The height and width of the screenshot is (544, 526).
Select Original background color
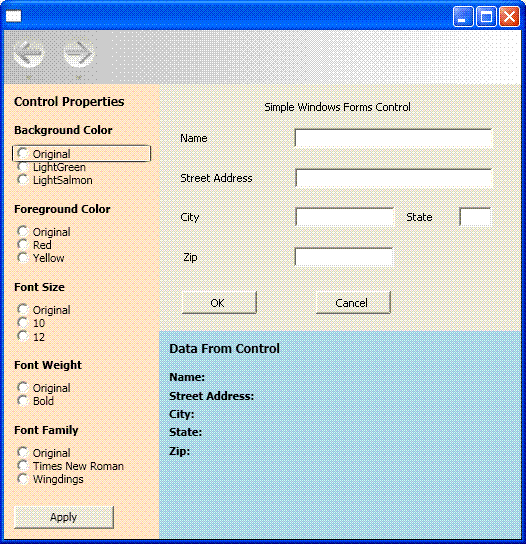coord(81,153)
